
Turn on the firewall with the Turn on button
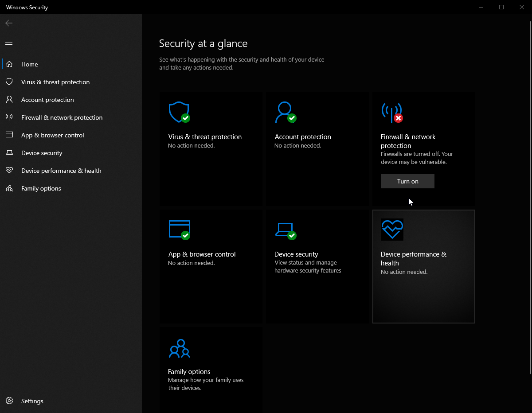[408, 181]
